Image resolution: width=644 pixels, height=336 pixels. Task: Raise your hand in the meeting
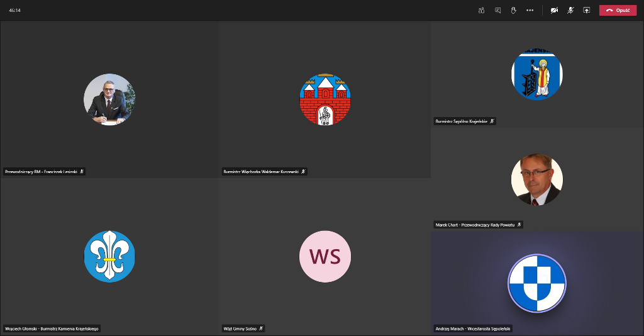(513, 10)
